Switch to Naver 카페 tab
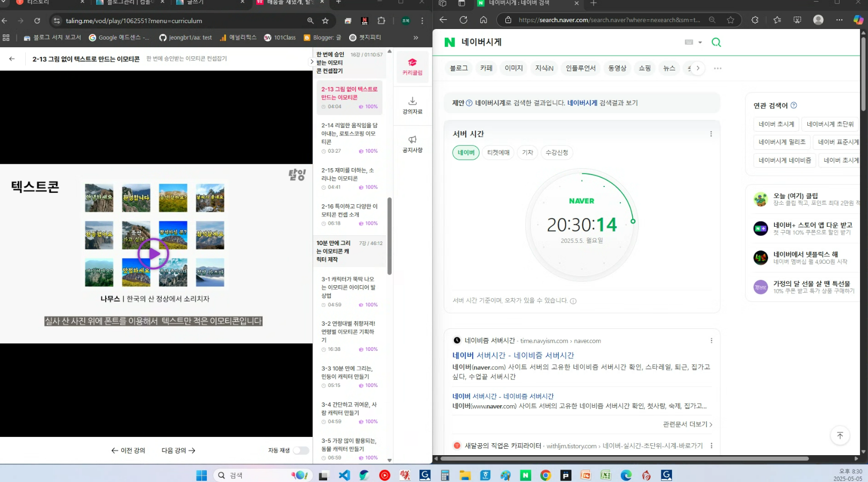868x482 pixels. 486,68
